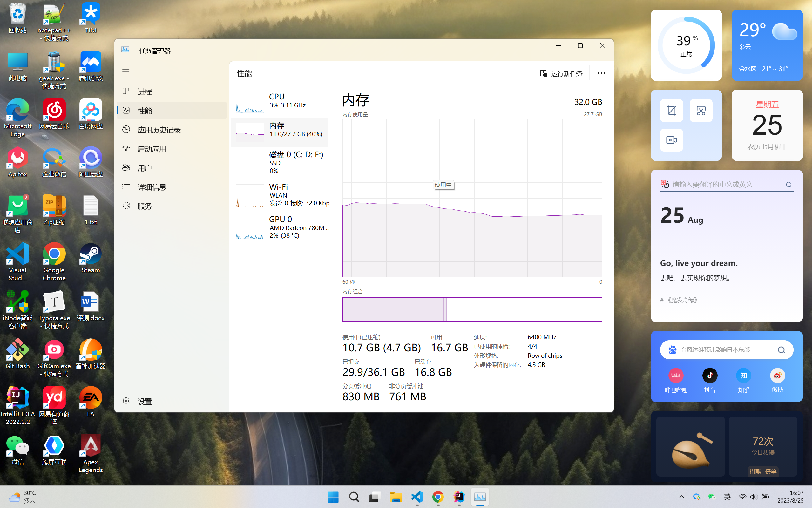Open the Apex Legends desktop icon
Viewport: 812px width, 508px height.
(x=91, y=454)
